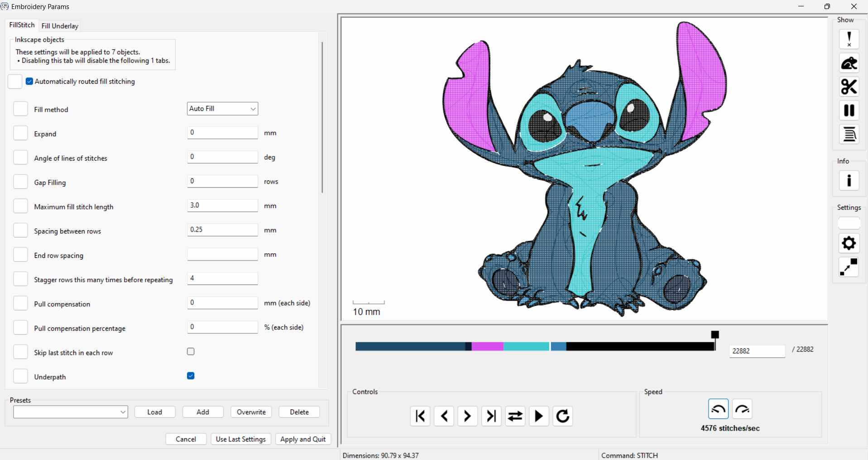Toggle the box left of Angle of lines of stitches
868x460 pixels.
pyautogui.click(x=20, y=157)
